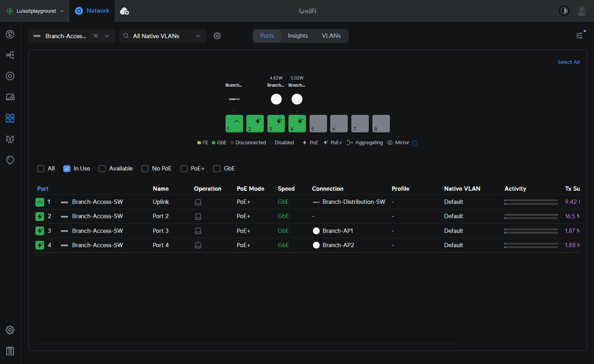This screenshot has height=364, width=594.
Task: Click the horizontal scrollbar below the table
Action: click(247, 343)
